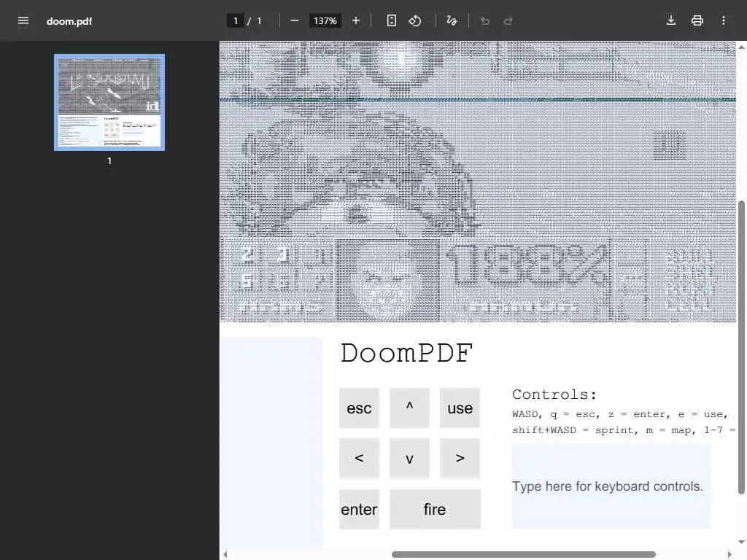Click the doom.pdf file title

[69, 21]
